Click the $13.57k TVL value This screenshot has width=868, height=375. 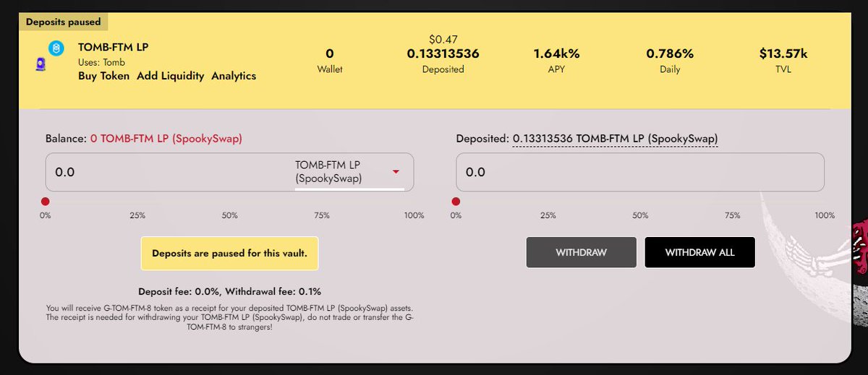pos(783,53)
